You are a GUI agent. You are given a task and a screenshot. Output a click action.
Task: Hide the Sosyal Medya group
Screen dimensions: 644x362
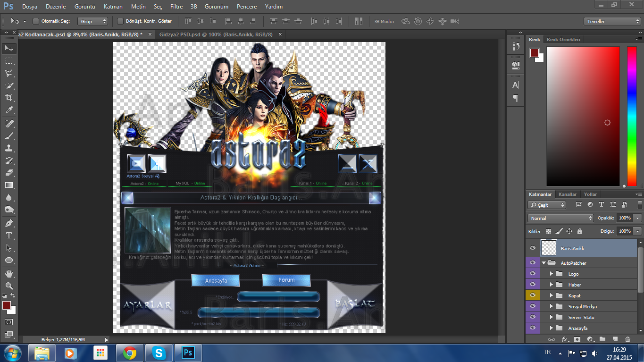coord(533,306)
